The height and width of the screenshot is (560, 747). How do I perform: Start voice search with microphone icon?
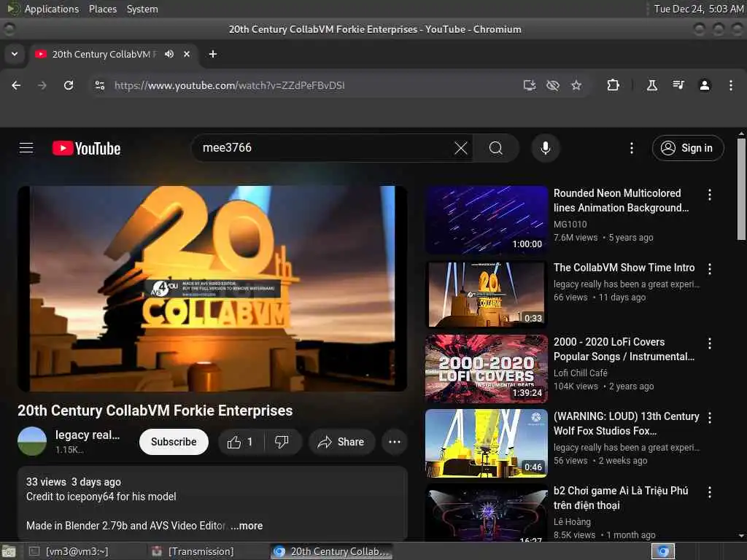coord(546,148)
